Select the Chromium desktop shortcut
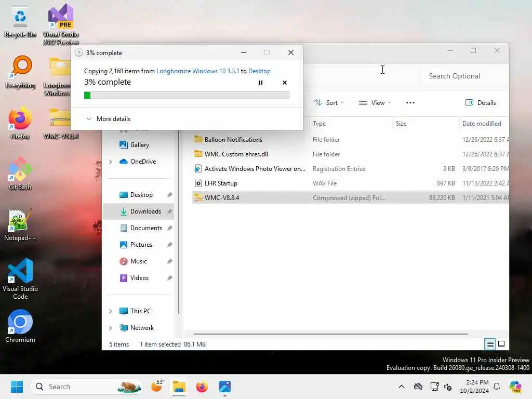This screenshot has width=532, height=399. pos(20,326)
